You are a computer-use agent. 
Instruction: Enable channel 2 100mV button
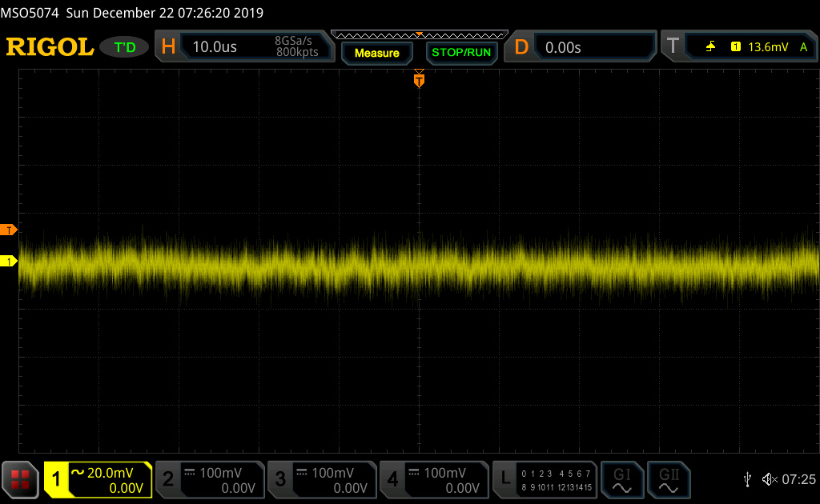[x=211, y=479]
